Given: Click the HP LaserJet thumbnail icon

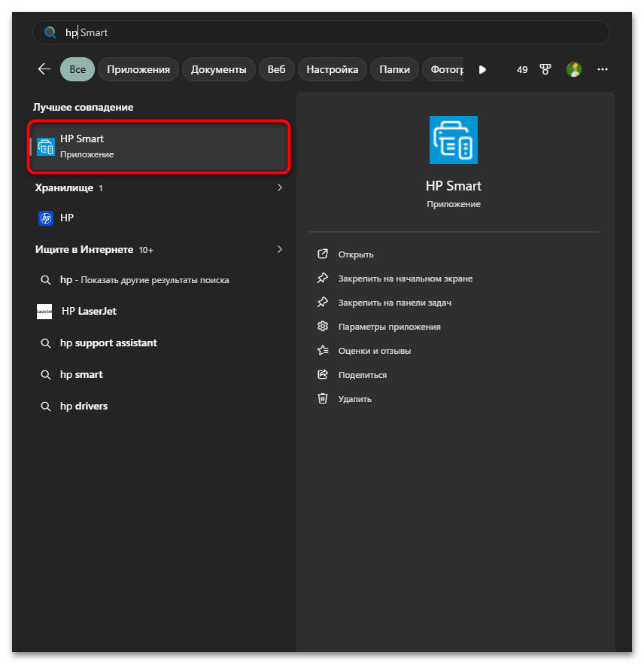Looking at the screenshot, I should pyautogui.click(x=44, y=311).
